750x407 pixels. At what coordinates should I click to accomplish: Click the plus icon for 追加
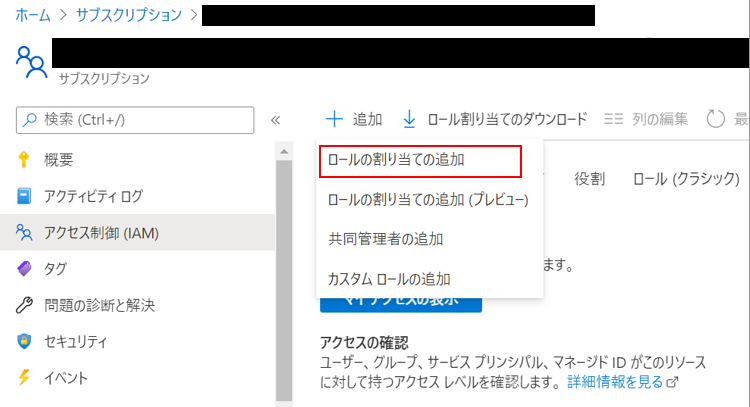[334, 119]
